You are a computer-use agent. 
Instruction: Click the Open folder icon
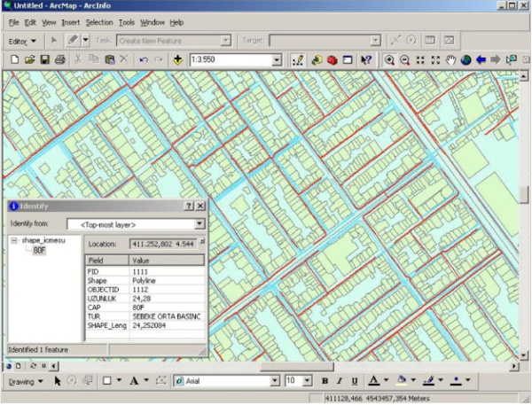pos(29,59)
